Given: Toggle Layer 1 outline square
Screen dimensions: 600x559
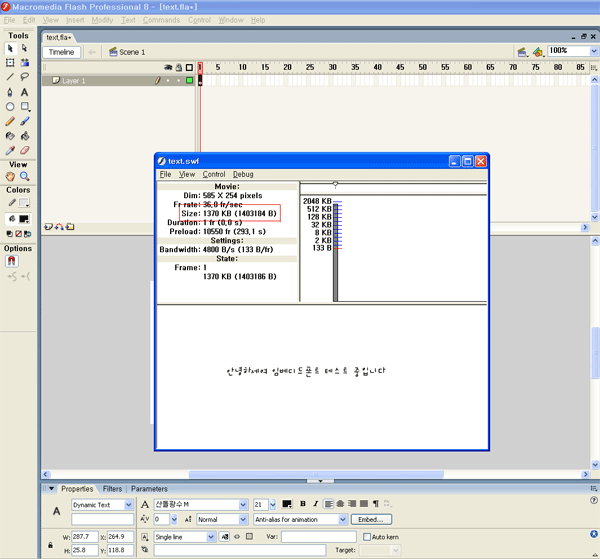Looking at the screenshot, I should (x=189, y=80).
